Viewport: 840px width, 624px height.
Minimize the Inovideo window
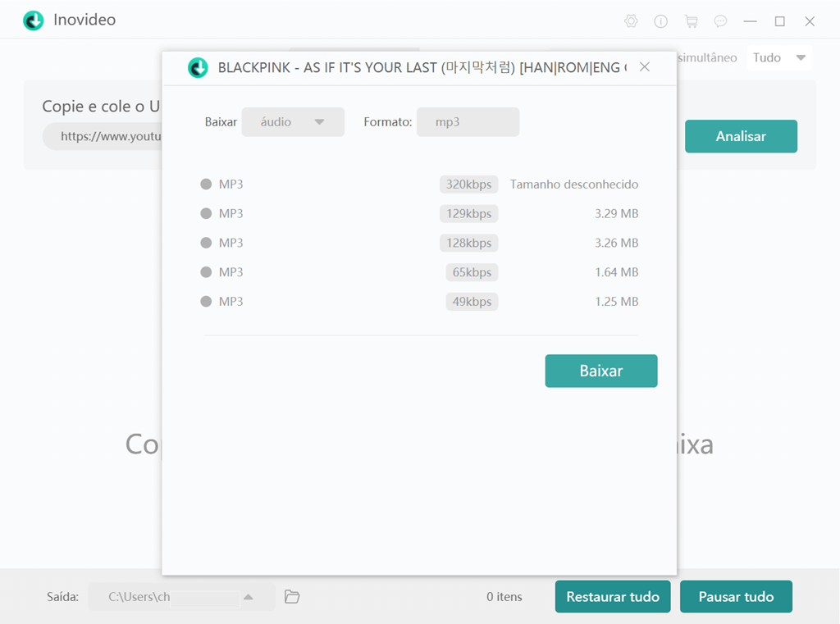(x=750, y=20)
